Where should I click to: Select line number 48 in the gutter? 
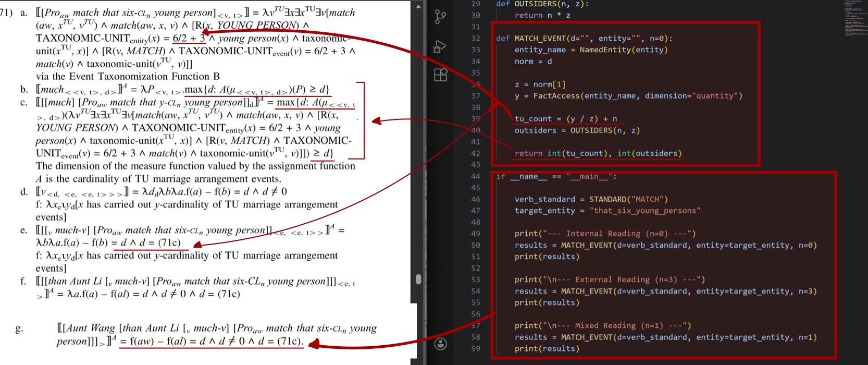[475, 222]
